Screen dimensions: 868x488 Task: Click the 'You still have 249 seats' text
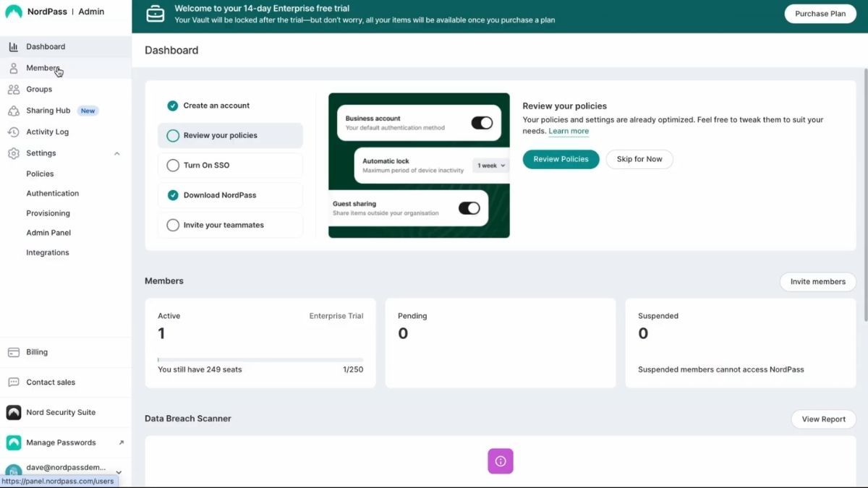[200, 369]
